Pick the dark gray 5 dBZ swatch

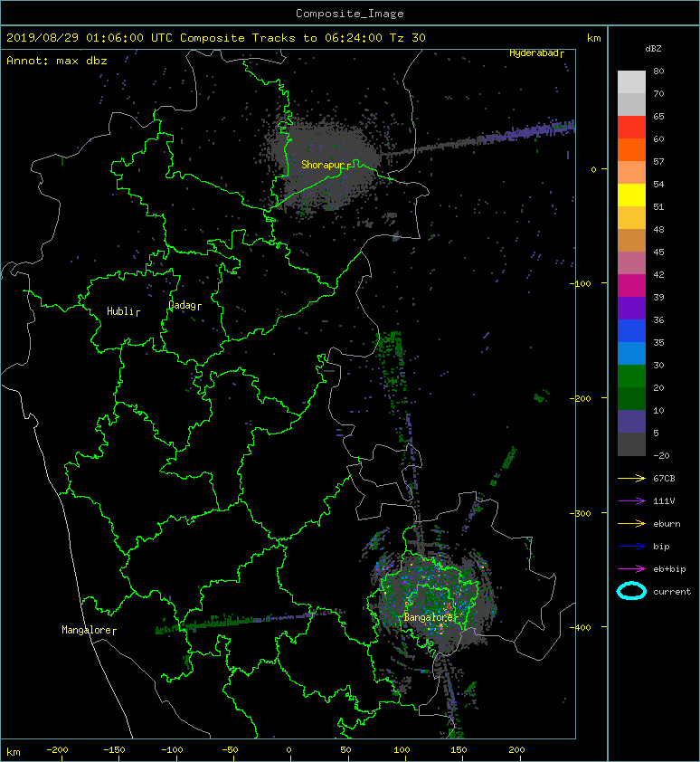coord(631,444)
